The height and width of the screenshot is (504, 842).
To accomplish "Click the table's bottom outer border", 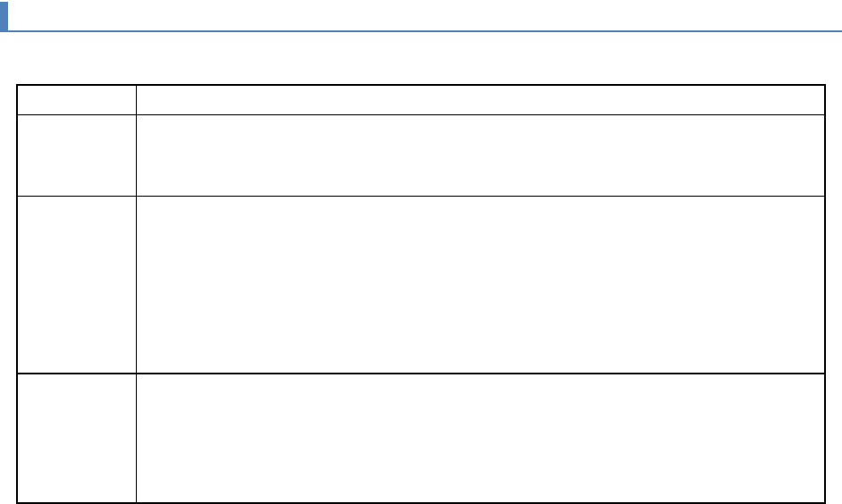I will (x=420, y=501).
